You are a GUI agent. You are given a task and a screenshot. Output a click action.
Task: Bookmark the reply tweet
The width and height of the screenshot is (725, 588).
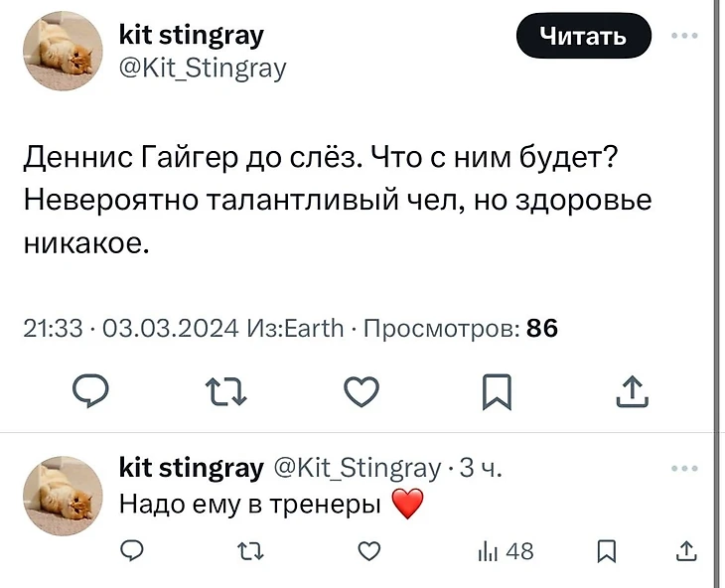(608, 551)
